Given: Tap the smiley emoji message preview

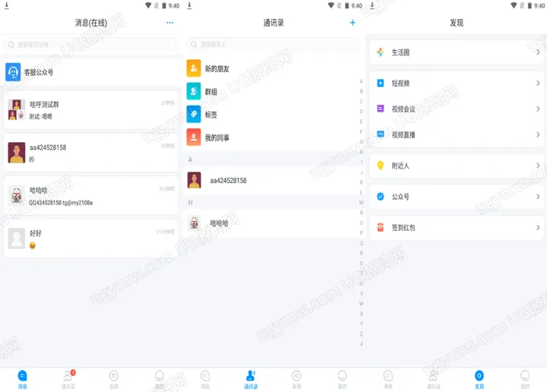Looking at the screenshot, I should (33, 245).
